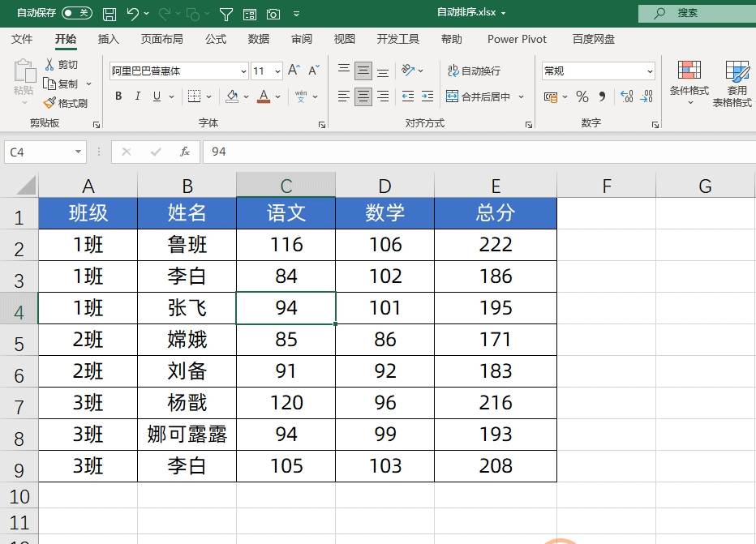Open the font name dropdown
Image resolution: width=756 pixels, height=544 pixels.
(x=243, y=71)
